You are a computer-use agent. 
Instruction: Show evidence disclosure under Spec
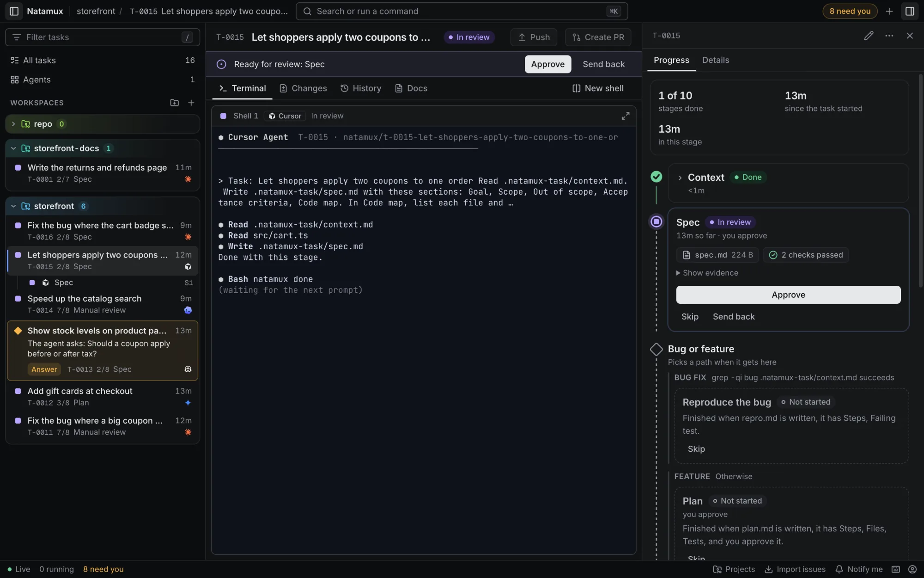(707, 273)
